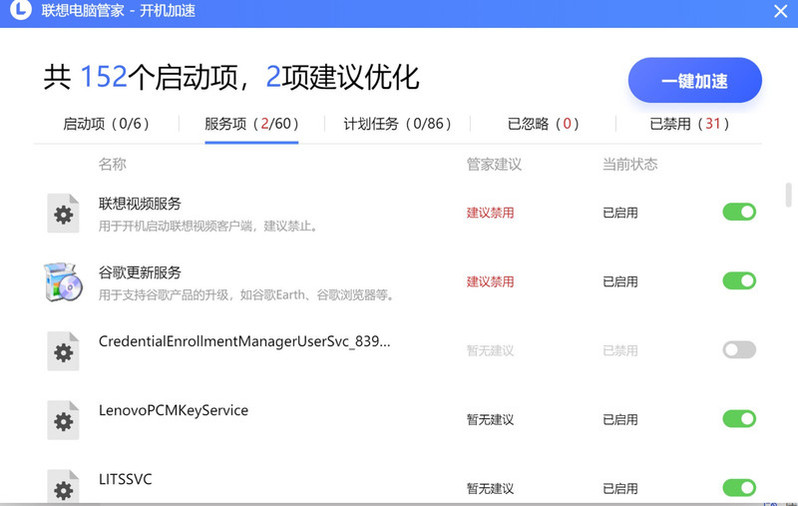Open the 计划任务 tab
This screenshot has width=798, height=506.
coord(397,124)
